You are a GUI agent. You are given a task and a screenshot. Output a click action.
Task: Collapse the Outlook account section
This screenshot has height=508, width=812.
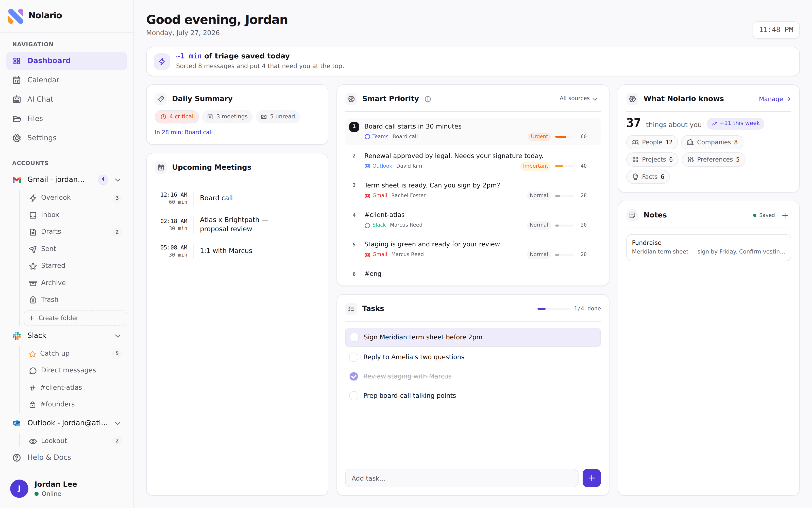pos(118,423)
